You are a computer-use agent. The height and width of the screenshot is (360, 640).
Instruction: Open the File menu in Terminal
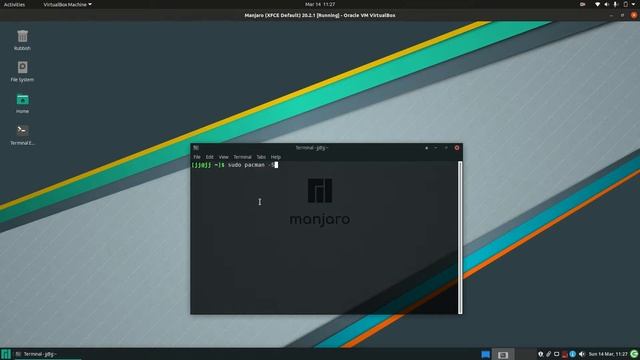(197, 157)
